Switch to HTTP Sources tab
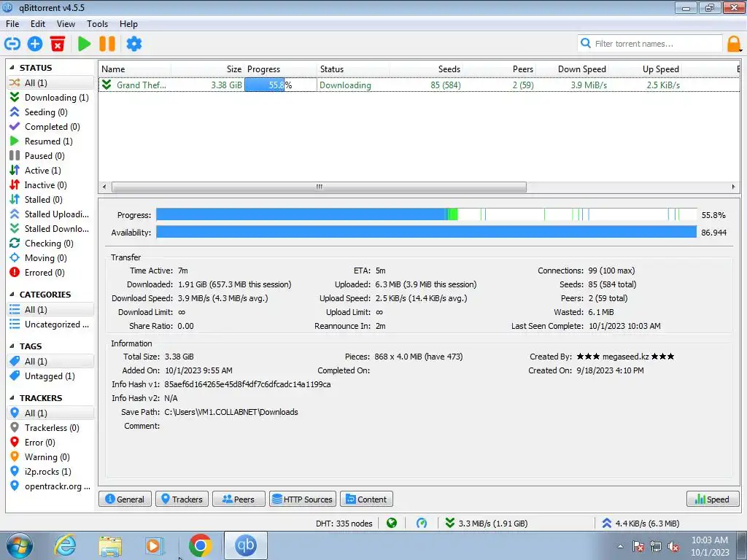 [303, 499]
